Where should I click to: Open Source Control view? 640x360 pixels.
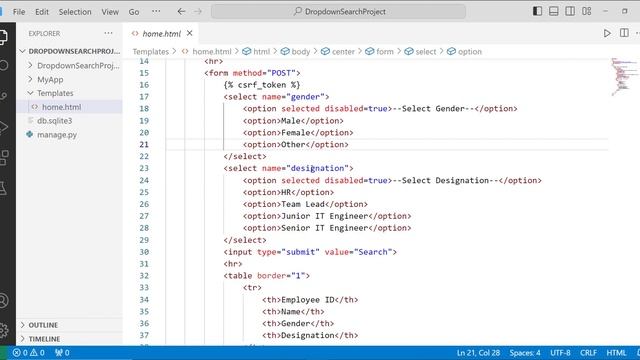3,96
